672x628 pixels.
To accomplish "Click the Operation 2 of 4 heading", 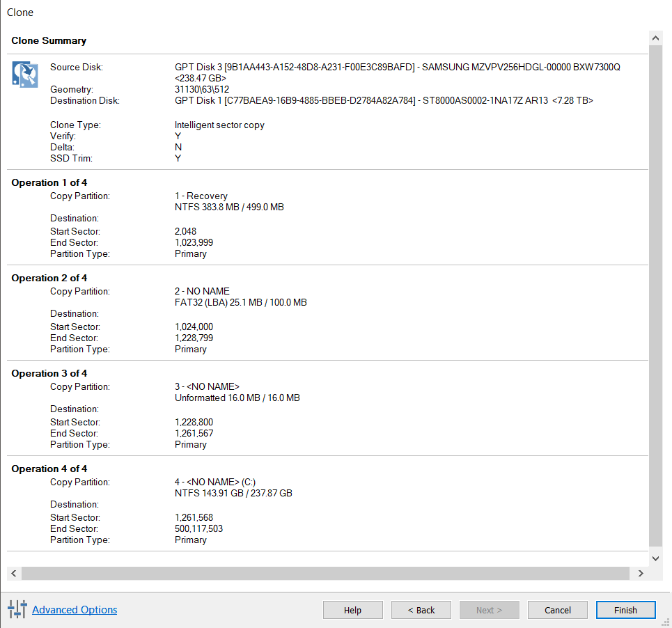I will [x=49, y=278].
